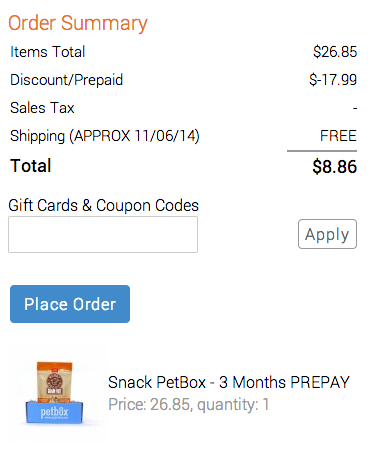The image size is (376, 451).
Task: Click the Place Order button
Action: (70, 304)
